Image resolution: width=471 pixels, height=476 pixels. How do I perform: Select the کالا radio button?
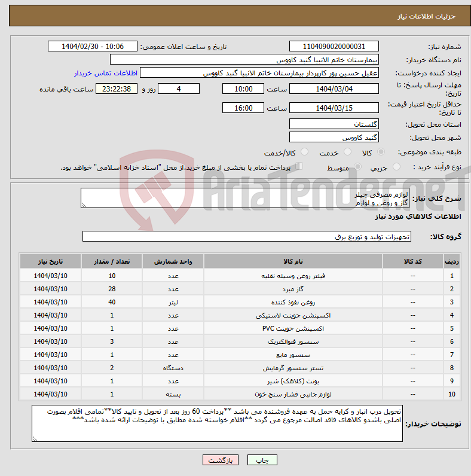pos(381,152)
